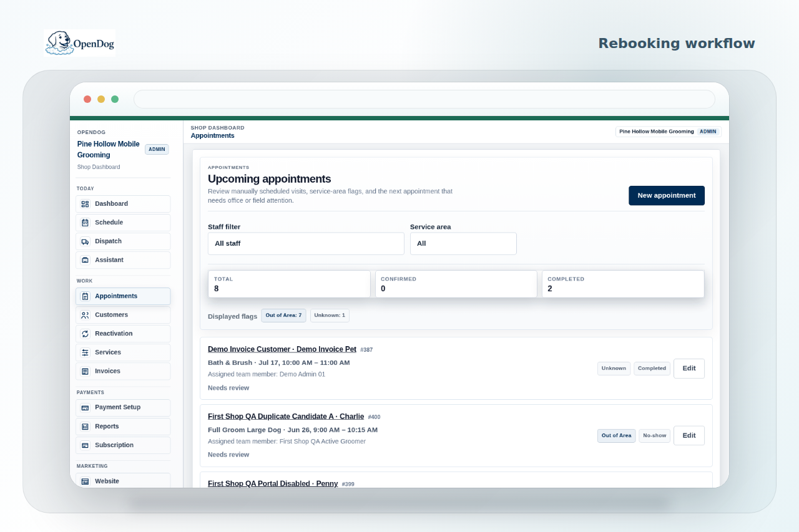799x532 pixels.
Task: View the Reports page
Action: click(123, 427)
